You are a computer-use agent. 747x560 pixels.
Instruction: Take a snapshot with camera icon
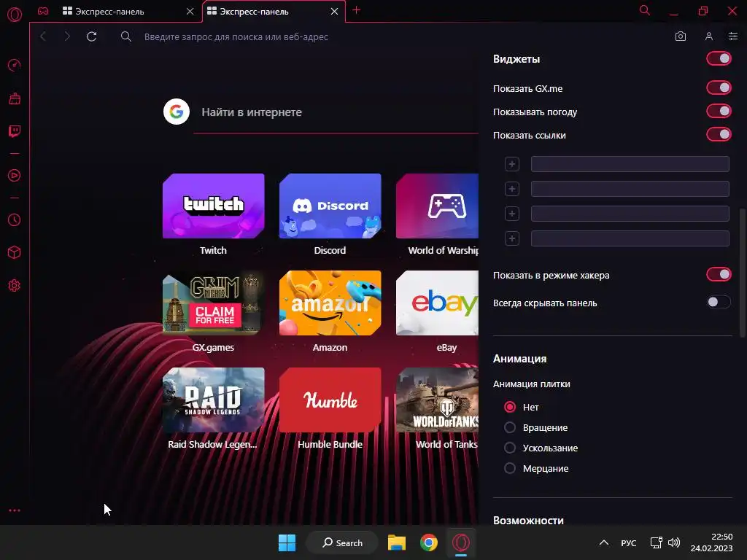point(681,36)
